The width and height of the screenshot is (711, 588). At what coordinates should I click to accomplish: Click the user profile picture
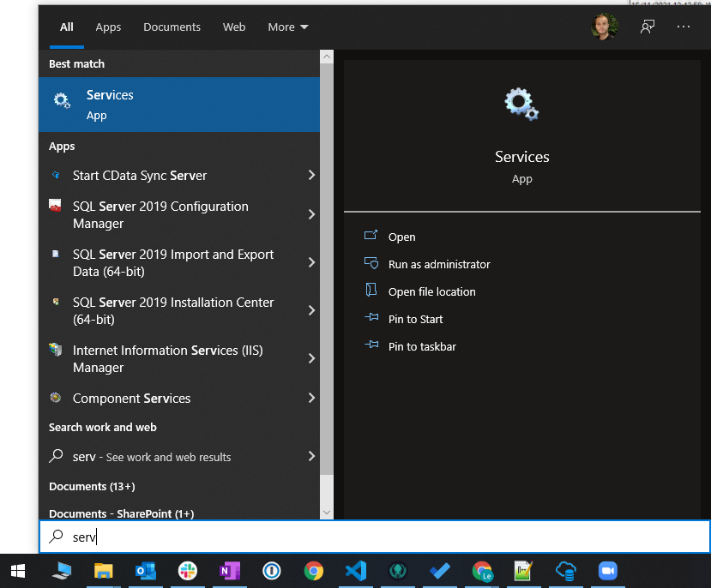tap(605, 27)
